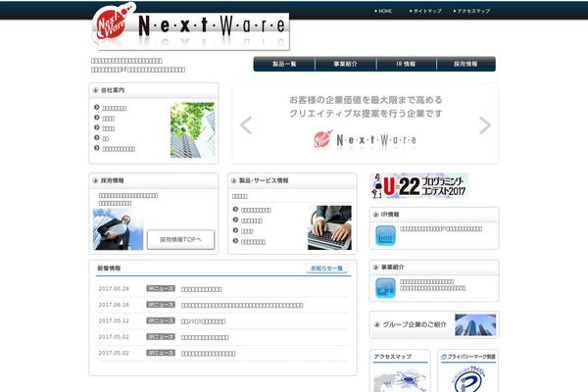Click the privacy mark logo
The image size is (588, 392).
point(468,379)
